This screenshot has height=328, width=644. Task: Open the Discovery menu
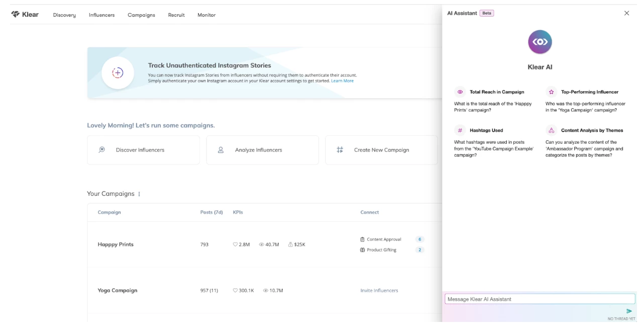[x=64, y=15]
